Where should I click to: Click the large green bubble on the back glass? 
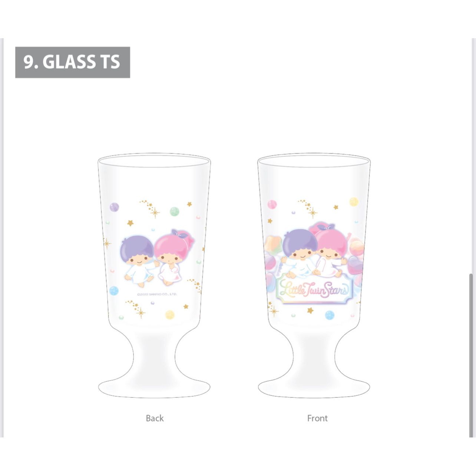coord(174,212)
